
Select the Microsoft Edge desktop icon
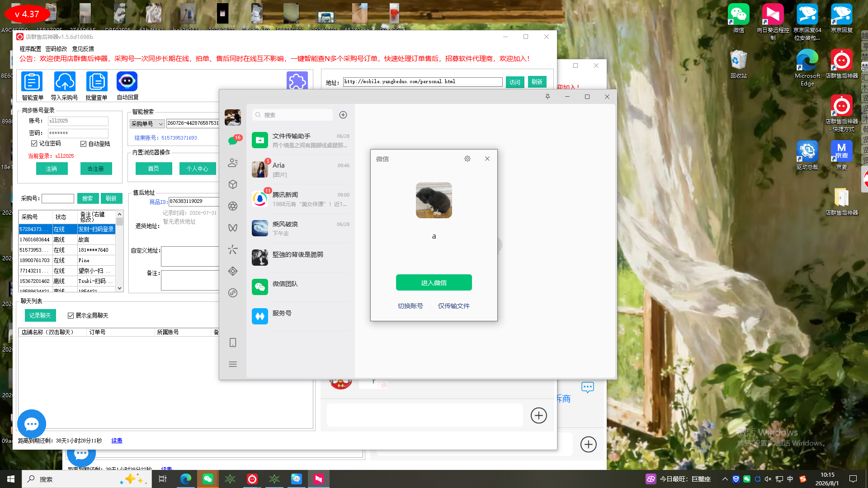tap(807, 67)
